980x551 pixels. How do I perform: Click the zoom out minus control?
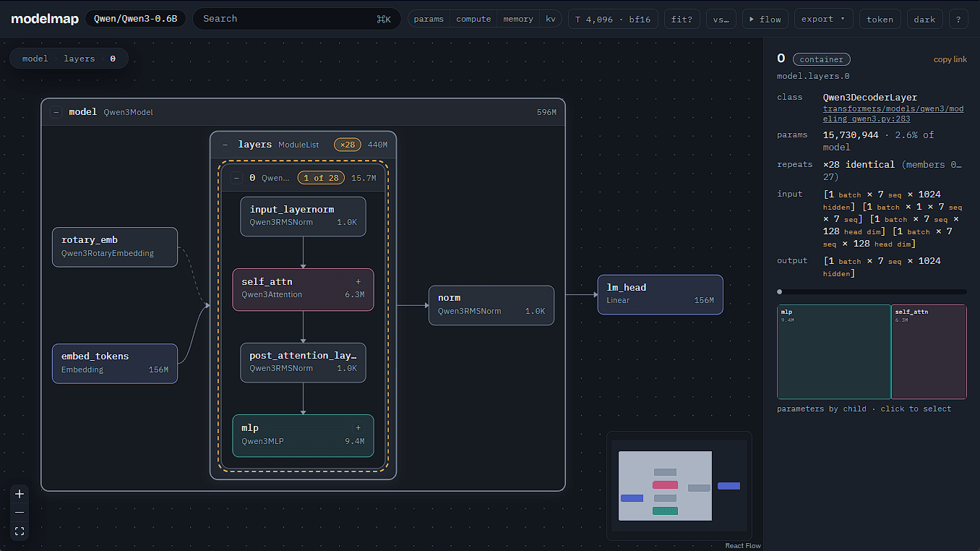coord(20,513)
